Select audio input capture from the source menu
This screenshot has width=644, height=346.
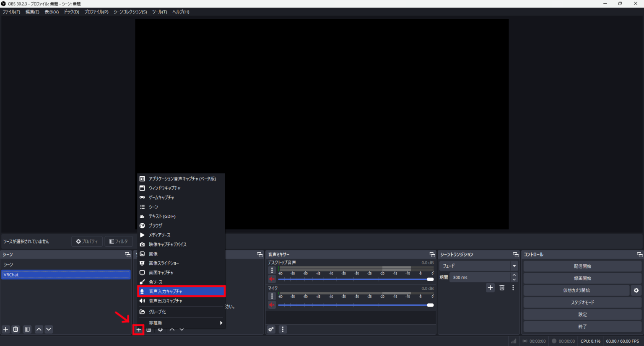pos(181,291)
